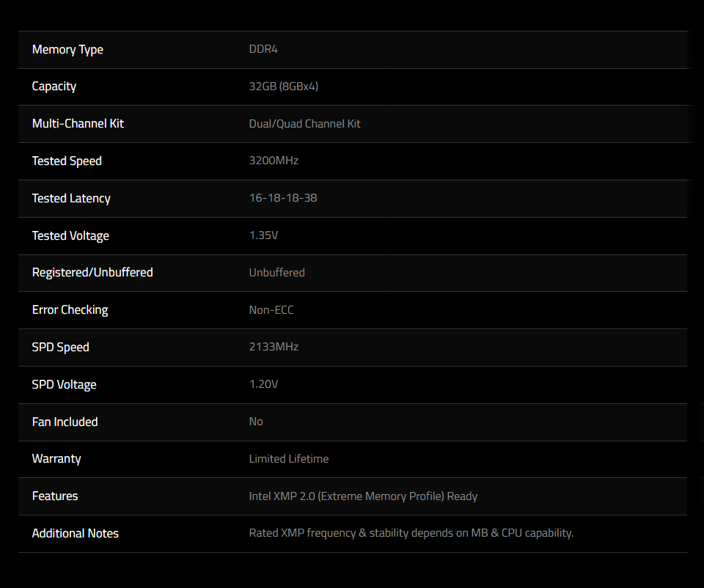The image size is (704, 588).
Task: Select the 3200MHz tested speed value
Action: [274, 161]
